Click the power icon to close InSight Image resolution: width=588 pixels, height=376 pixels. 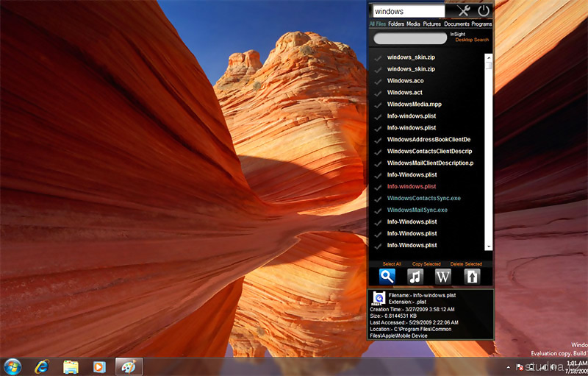coord(484,11)
